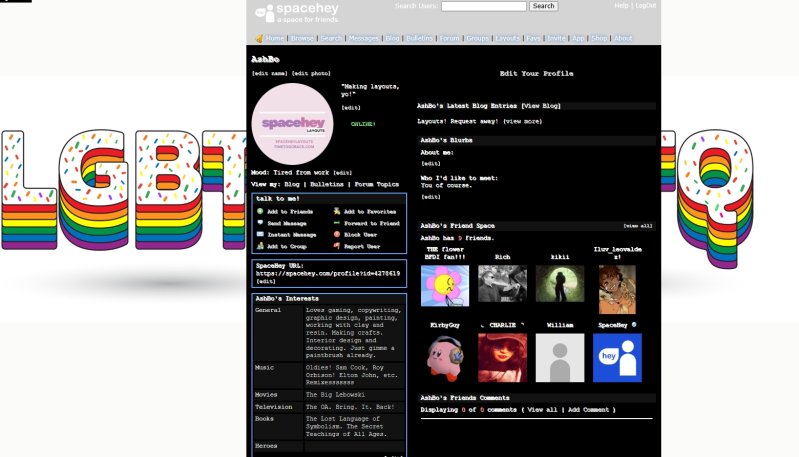Open kikii's friend avatar
The image size is (799, 457).
point(560,283)
